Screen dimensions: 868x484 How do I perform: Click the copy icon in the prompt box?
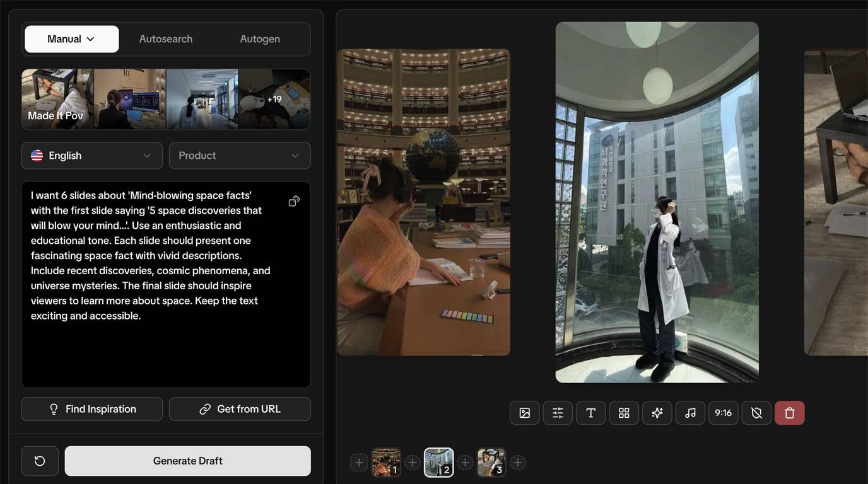pyautogui.click(x=294, y=201)
